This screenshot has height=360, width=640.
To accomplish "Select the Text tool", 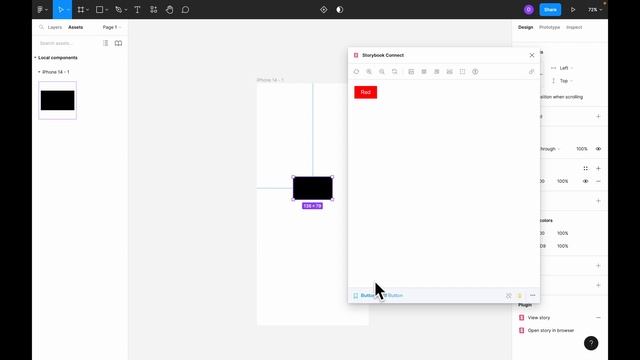I will coord(137,9).
